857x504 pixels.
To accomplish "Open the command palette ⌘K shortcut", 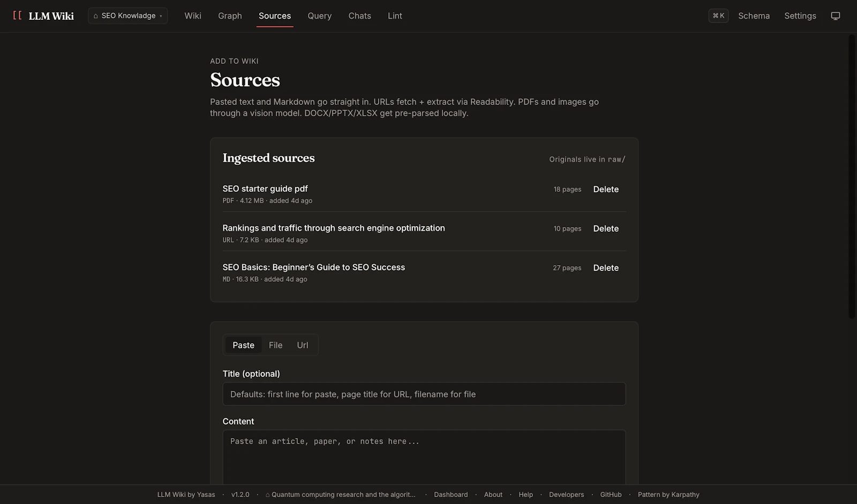I will click(718, 16).
